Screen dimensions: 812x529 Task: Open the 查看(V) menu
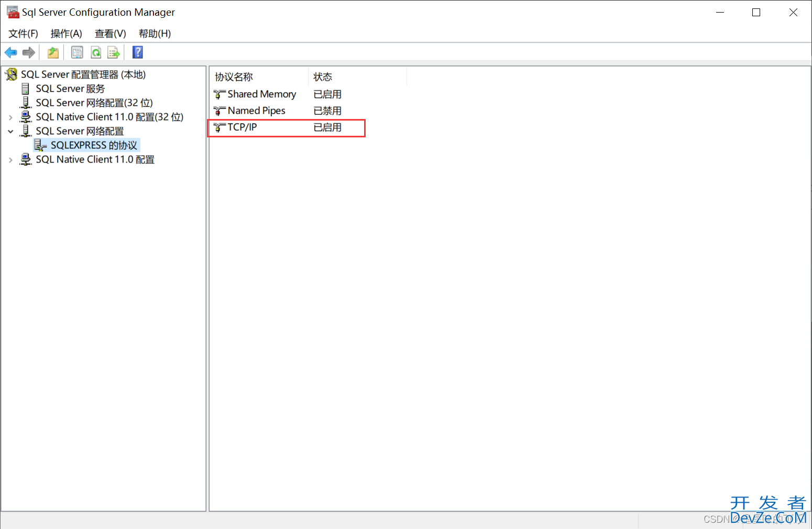click(111, 34)
